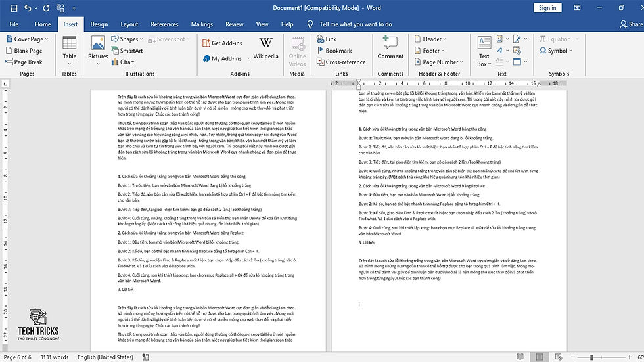Click the zoom in plus button
Screen dimensions: 644x362
pos(630,357)
